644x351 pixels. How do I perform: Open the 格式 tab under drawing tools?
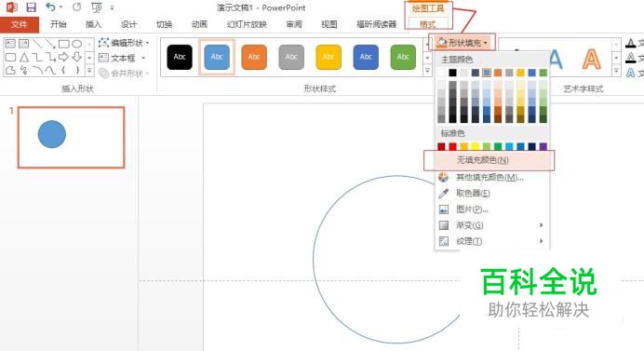tap(427, 24)
